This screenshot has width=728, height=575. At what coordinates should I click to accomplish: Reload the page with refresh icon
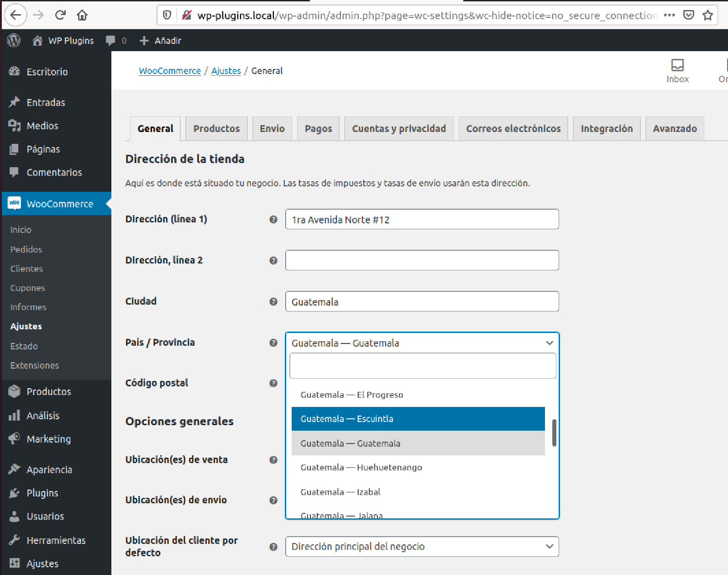(x=60, y=15)
